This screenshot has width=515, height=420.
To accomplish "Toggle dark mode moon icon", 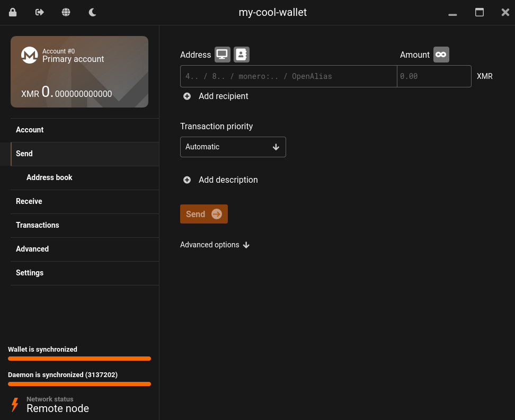I will (x=93, y=12).
